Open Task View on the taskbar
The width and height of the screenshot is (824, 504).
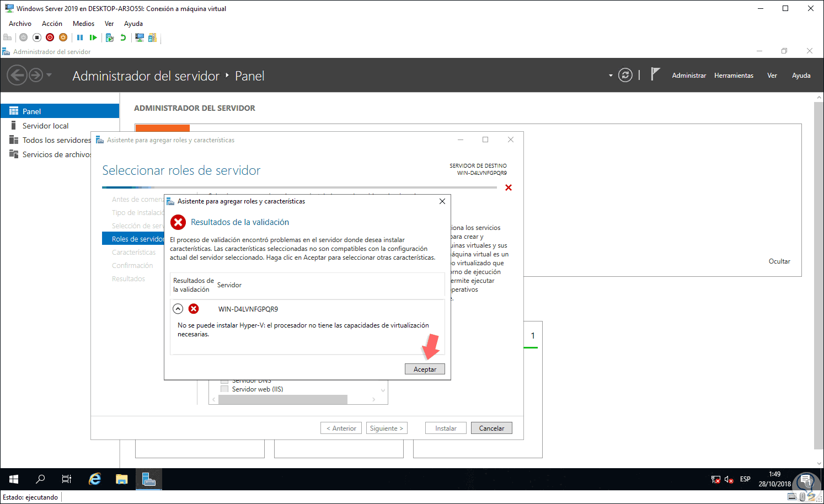click(x=67, y=479)
